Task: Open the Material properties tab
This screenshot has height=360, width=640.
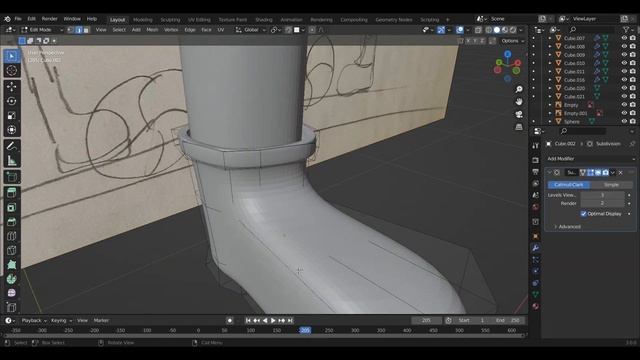Action: click(536, 306)
